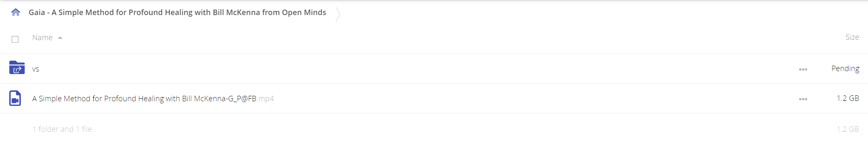Click the Pending status of vs folder
The width and height of the screenshot is (868, 159).
845,69
